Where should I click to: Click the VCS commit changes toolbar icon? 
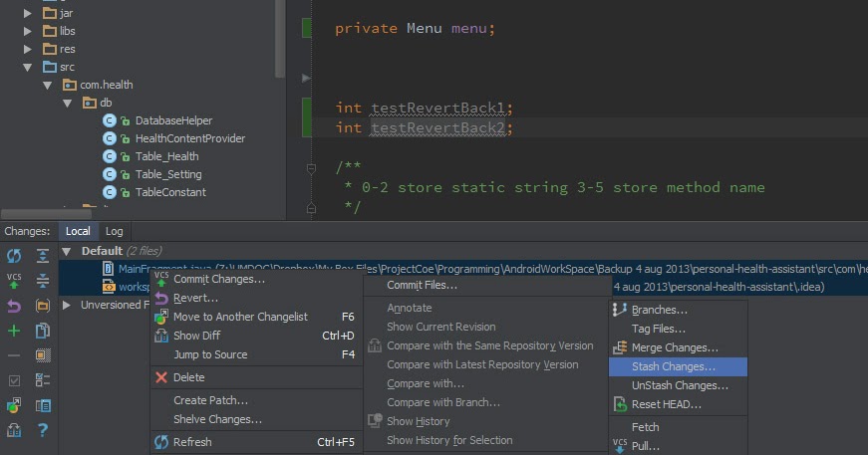pos(14,281)
